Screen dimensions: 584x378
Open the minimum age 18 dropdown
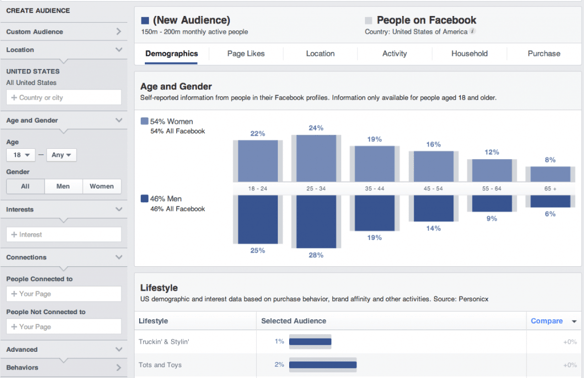pyautogui.click(x=21, y=155)
